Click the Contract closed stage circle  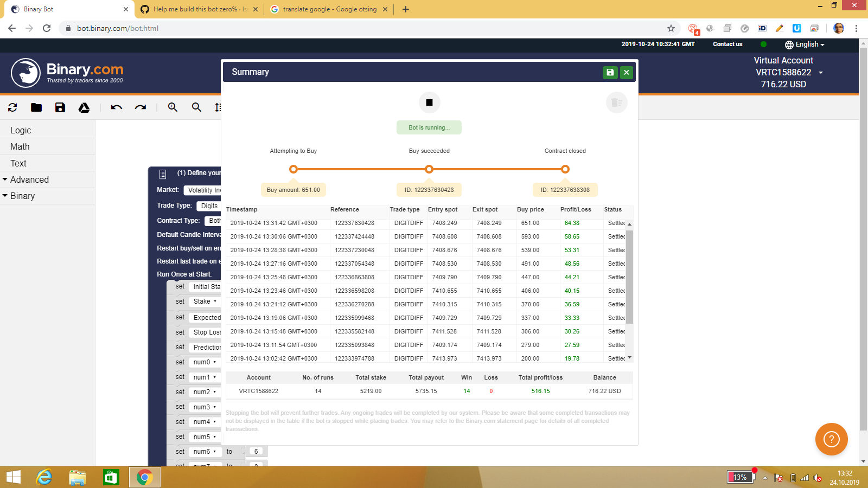(x=565, y=169)
